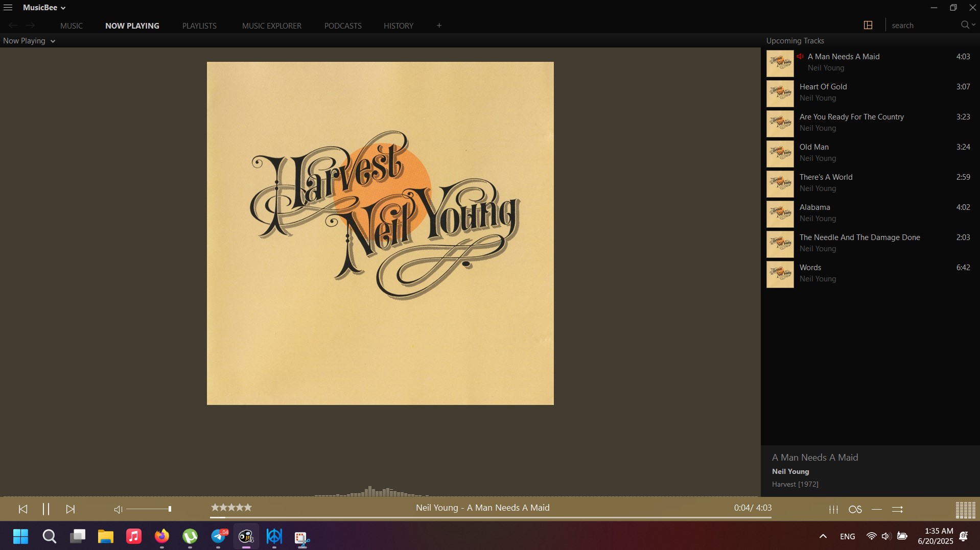Open the equalizer settings icon
This screenshot has width=980, height=550.
pos(833,509)
